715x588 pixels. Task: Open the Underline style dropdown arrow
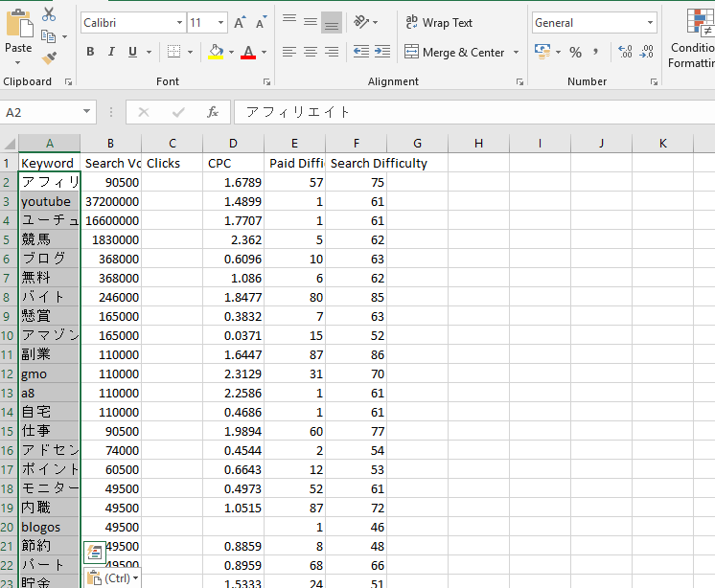(x=149, y=53)
